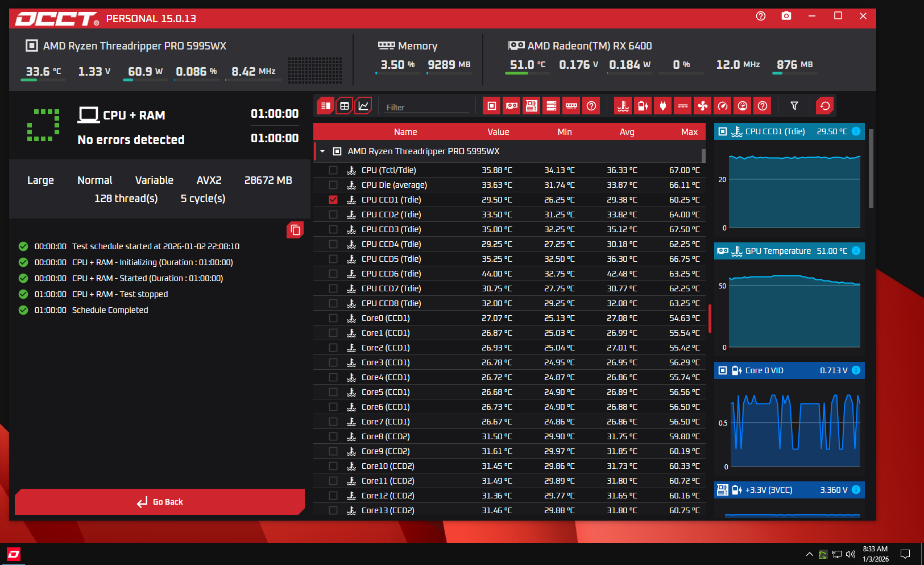Screen dimensions: 924x565
Task: Switch monitoring to the table view
Action: [x=345, y=106]
